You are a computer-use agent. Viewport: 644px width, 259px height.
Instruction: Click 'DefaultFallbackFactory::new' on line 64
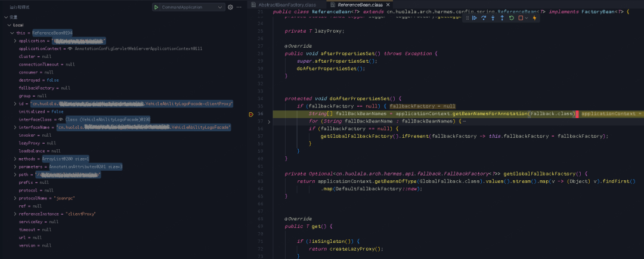pos(377,189)
